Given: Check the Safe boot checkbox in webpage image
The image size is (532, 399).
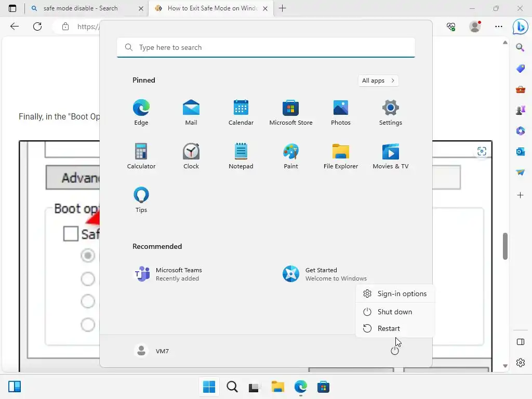Looking at the screenshot, I should click(71, 234).
